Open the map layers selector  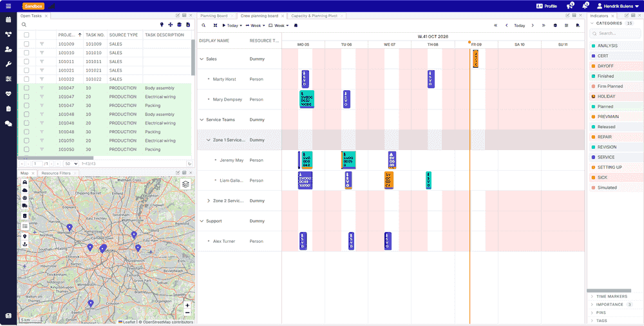(x=185, y=184)
